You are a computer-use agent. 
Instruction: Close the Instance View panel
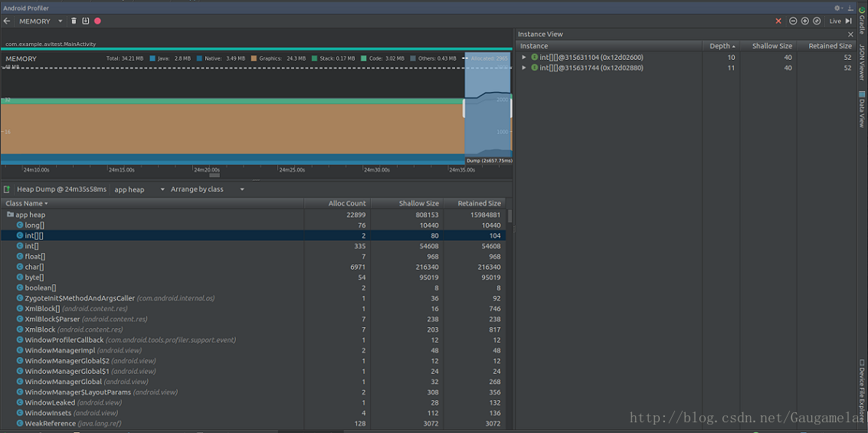tap(850, 34)
